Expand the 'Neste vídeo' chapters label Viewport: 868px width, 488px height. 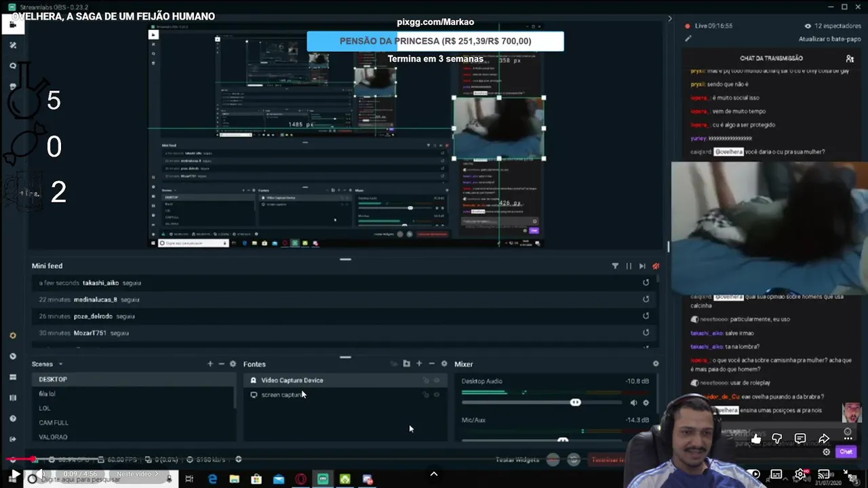(x=138, y=474)
